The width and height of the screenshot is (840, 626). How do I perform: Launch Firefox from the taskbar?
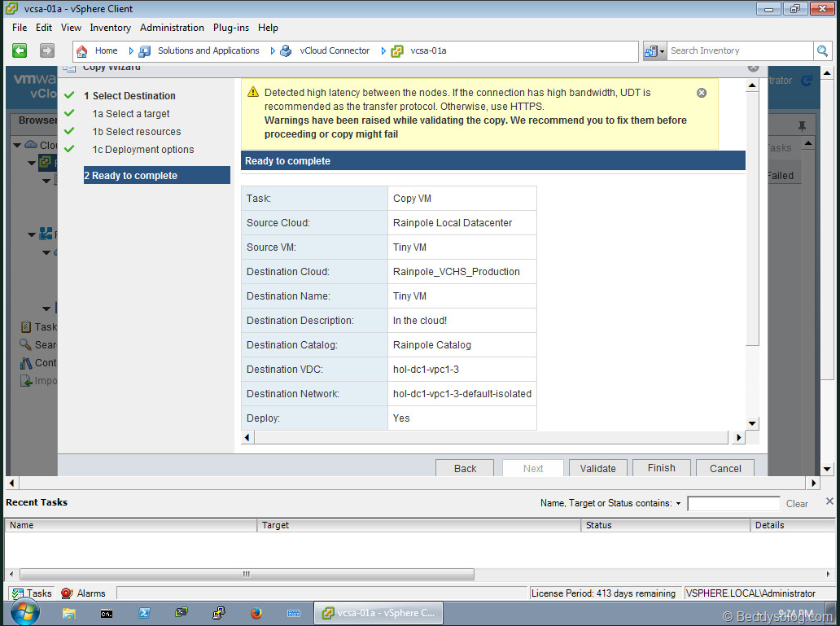256,613
